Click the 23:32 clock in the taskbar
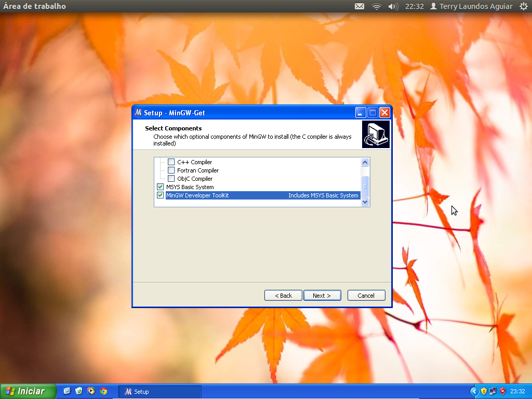 [x=517, y=392]
